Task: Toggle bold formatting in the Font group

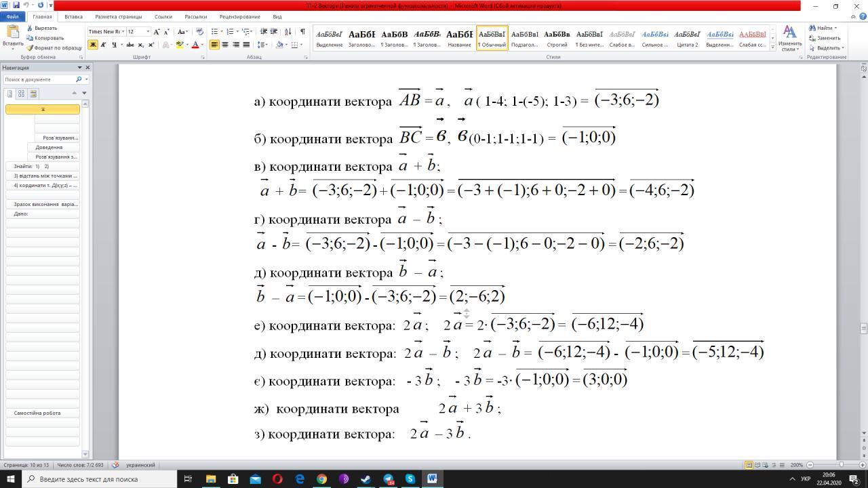Action: 93,45
